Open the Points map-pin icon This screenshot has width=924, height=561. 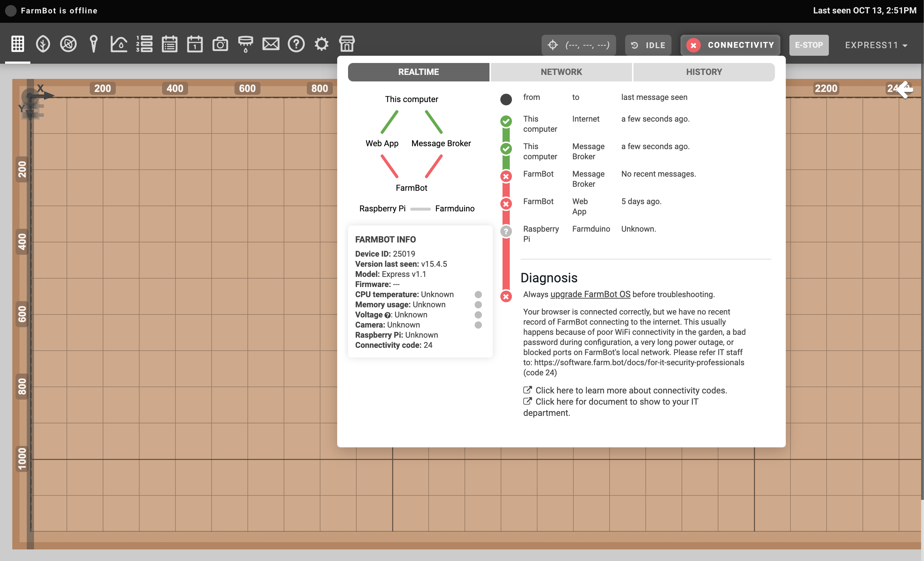tap(93, 44)
